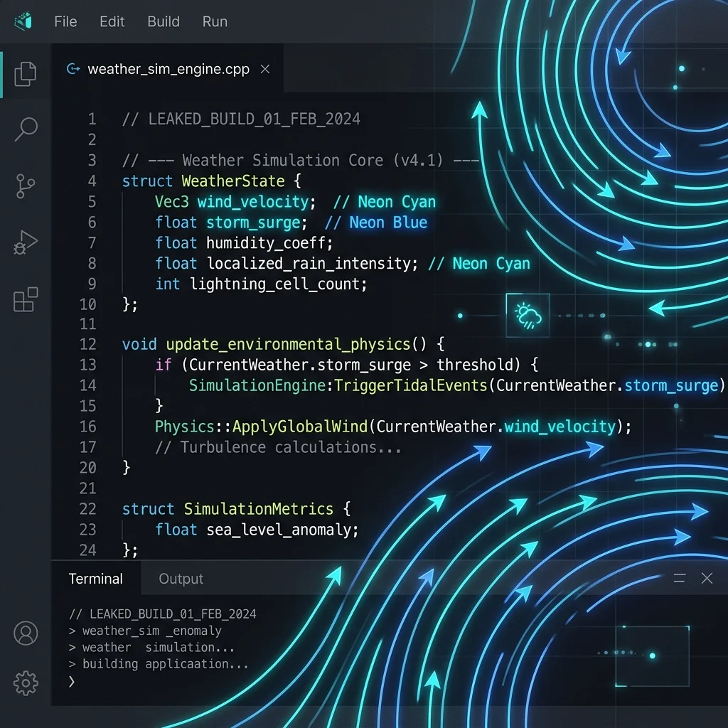728x728 pixels.
Task: Click the terminal panel layout lines icon
Action: click(679, 578)
